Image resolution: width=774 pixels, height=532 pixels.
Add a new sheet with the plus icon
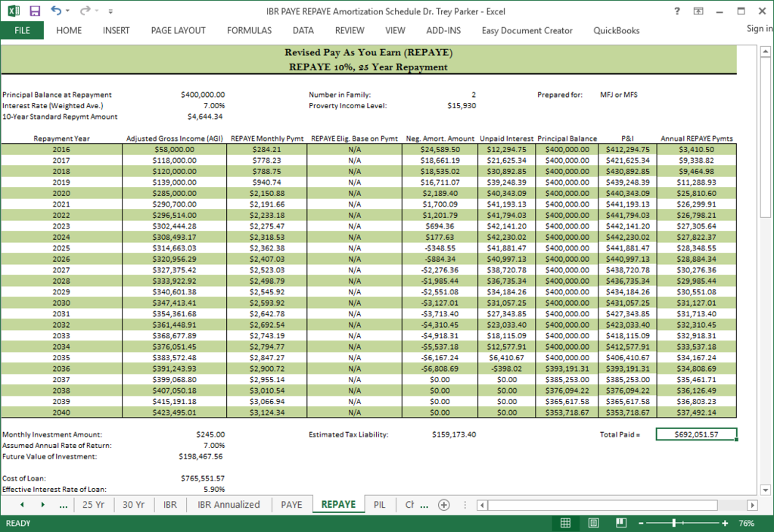coord(444,504)
